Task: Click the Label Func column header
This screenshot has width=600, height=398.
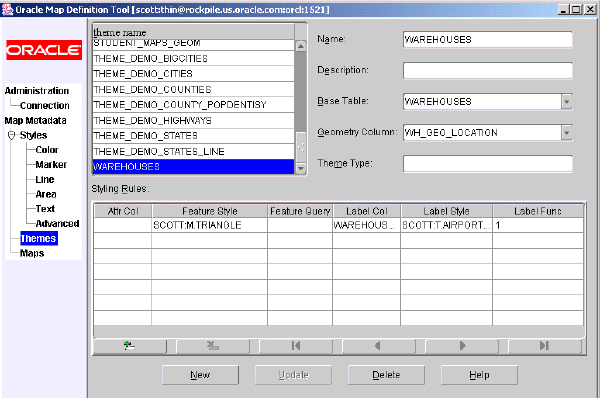Action: click(x=538, y=211)
